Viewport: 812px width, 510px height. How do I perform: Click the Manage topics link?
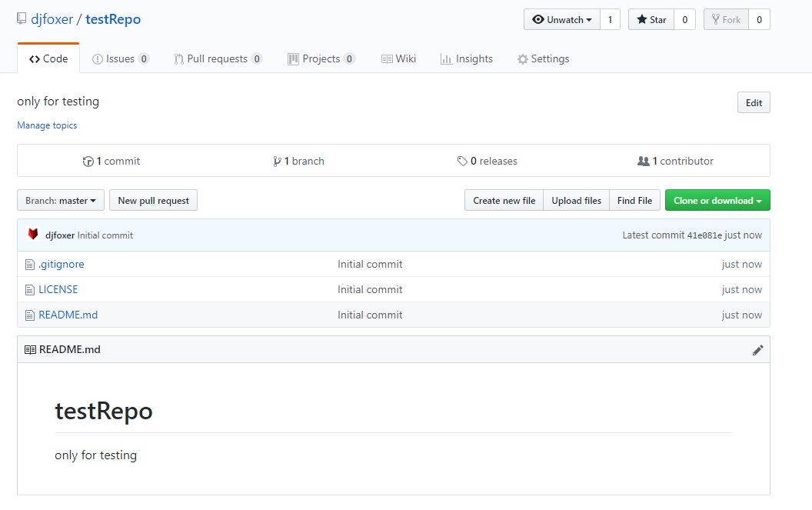click(x=47, y=125)
